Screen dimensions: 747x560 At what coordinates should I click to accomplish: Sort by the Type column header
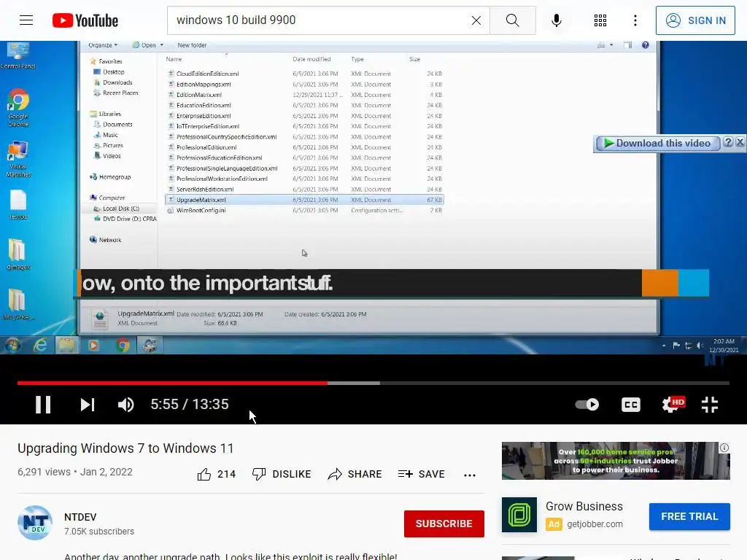[x=357, y=59]
